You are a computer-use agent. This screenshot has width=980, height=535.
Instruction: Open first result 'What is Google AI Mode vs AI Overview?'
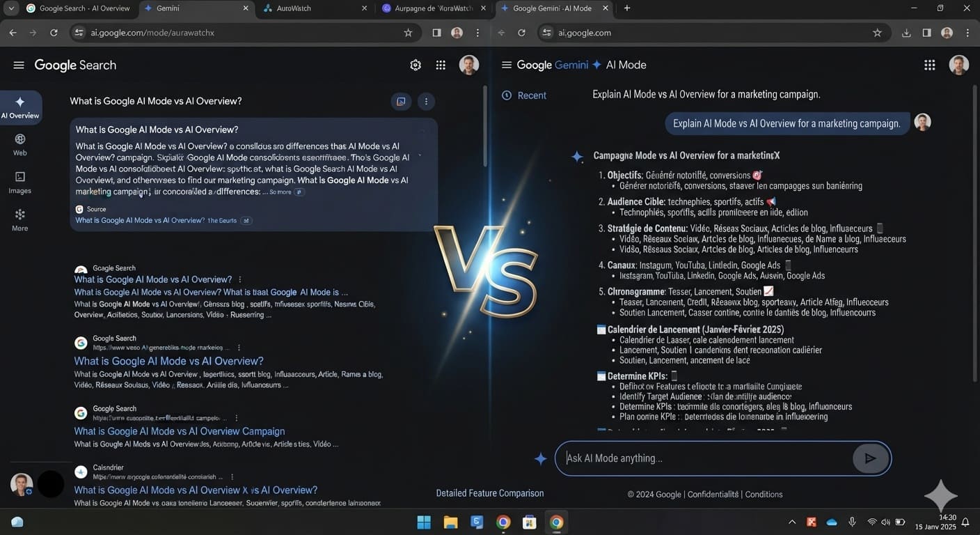coord(153,279)
